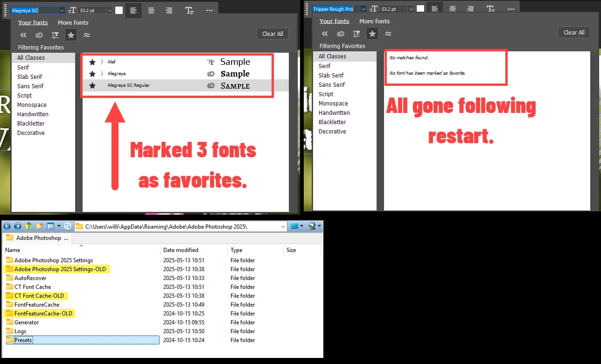Right-align text in the Alegreya SC toolbar

pos(169,10)
